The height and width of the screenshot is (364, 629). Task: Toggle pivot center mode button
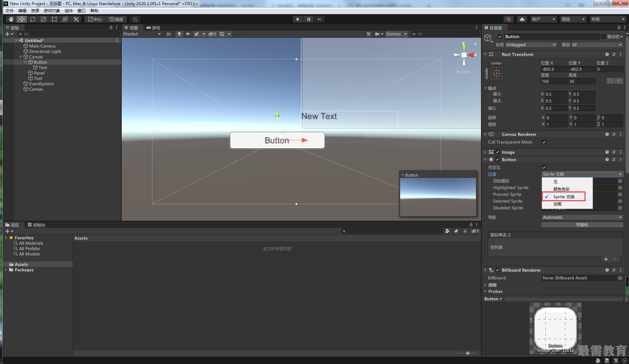(95, 19)
